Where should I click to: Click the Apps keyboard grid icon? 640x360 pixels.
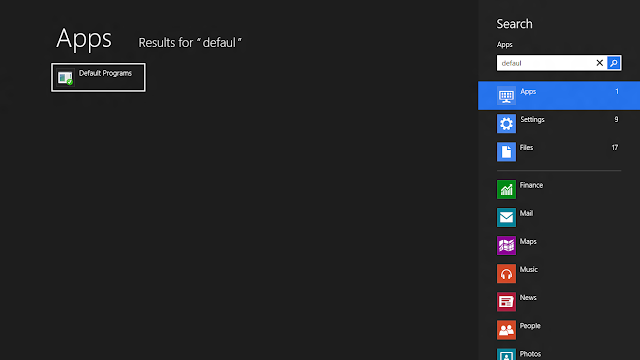pyautogui.click(x=506, y=96)
